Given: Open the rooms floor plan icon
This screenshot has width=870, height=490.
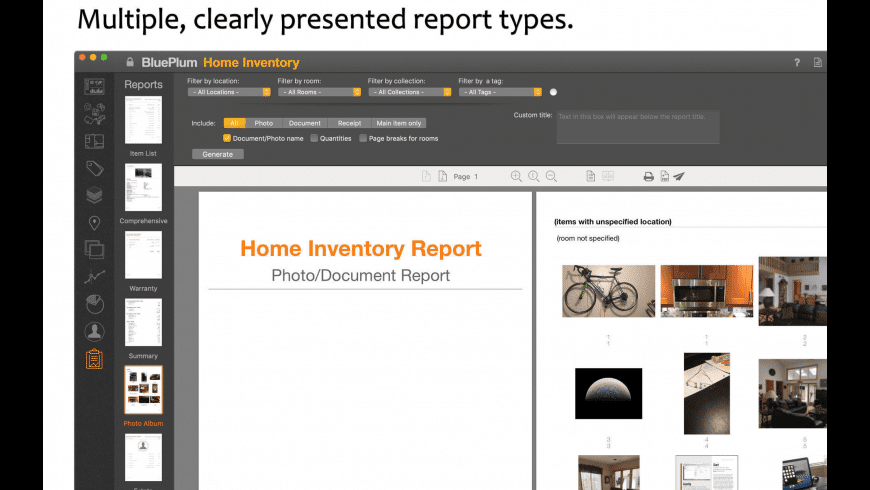Looking at the screenshot, I should pos(94,141).
